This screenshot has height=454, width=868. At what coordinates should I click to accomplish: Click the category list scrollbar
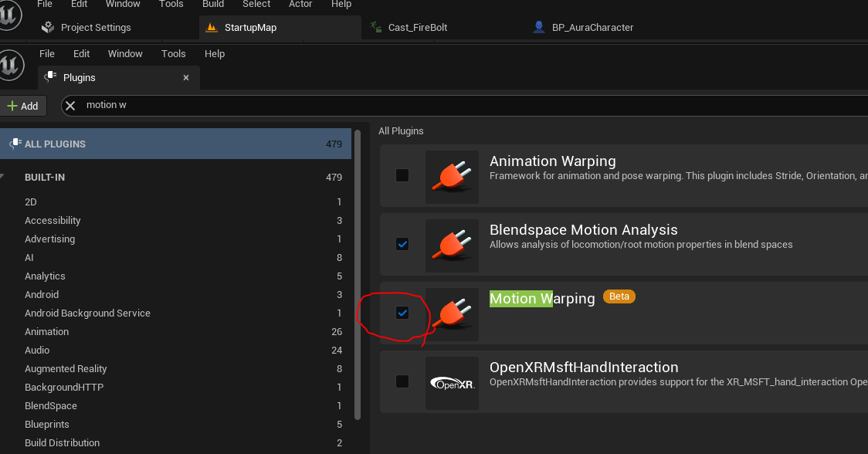(357, 274)
